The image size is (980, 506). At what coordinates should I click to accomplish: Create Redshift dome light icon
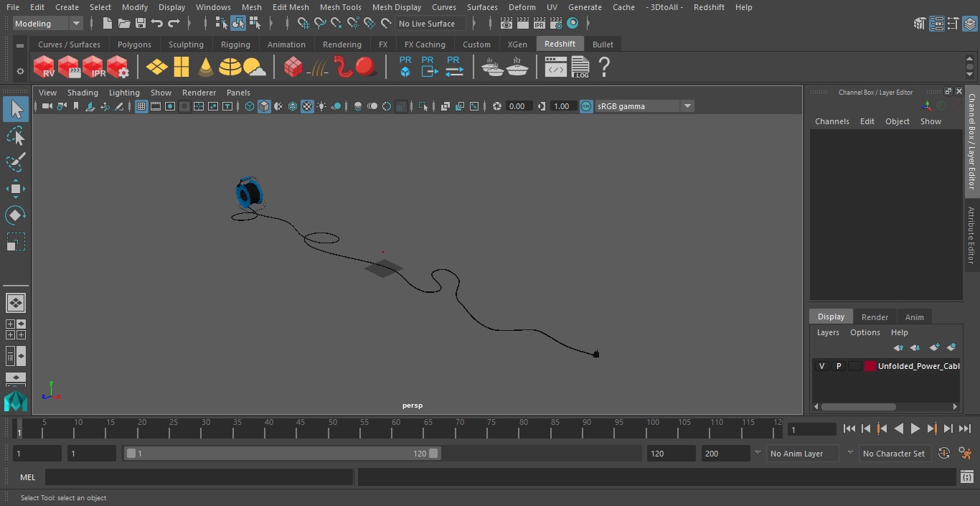coord(230,67)
